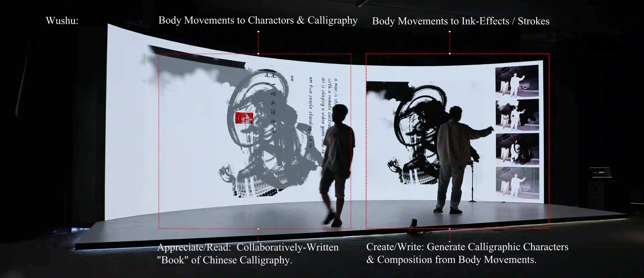Screen dimensions: 644x278
Task: Click the 'Wushu:' label
Action: [62, 20]
